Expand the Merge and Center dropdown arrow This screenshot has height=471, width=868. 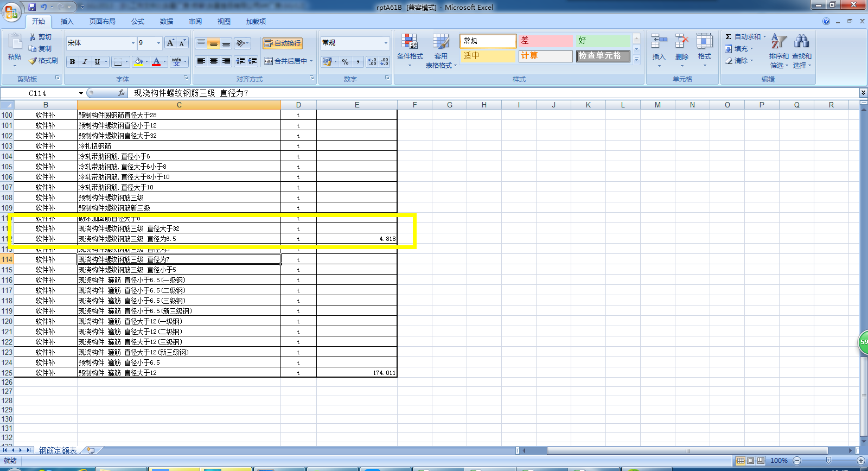pos(311,61)
